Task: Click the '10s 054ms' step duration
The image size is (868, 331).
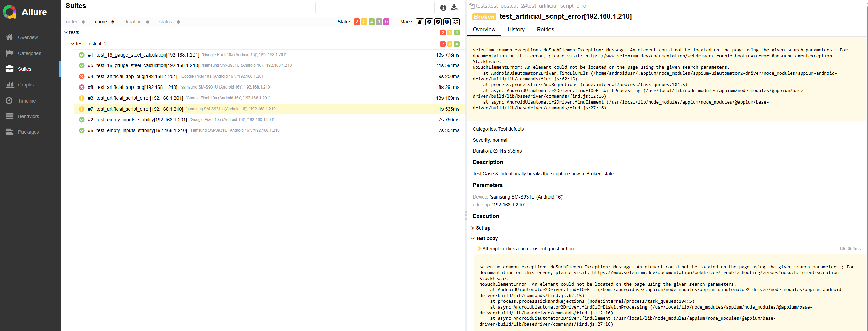Action: (850, 249)
